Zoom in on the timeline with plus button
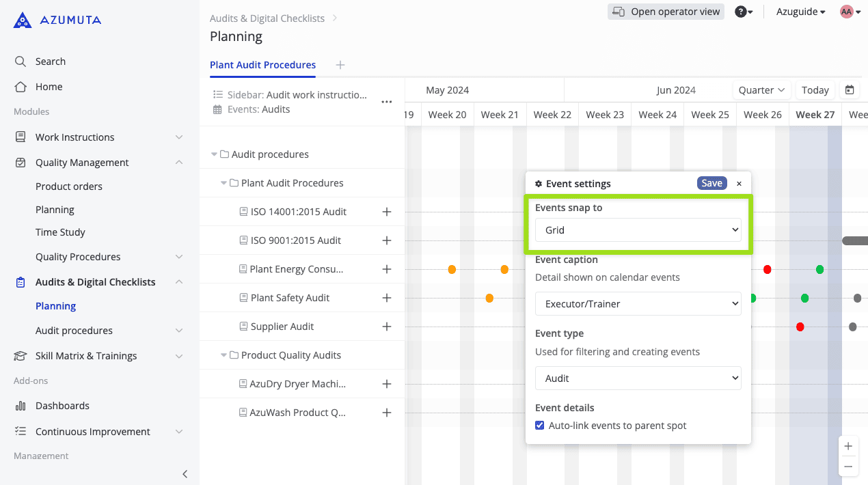This screenshot has height=485, width=868. click(x=848, y=446)
